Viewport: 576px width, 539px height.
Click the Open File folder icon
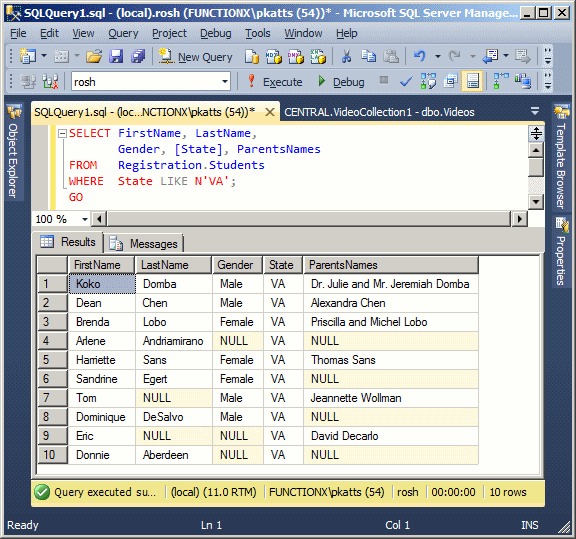[x=94, y=57]
